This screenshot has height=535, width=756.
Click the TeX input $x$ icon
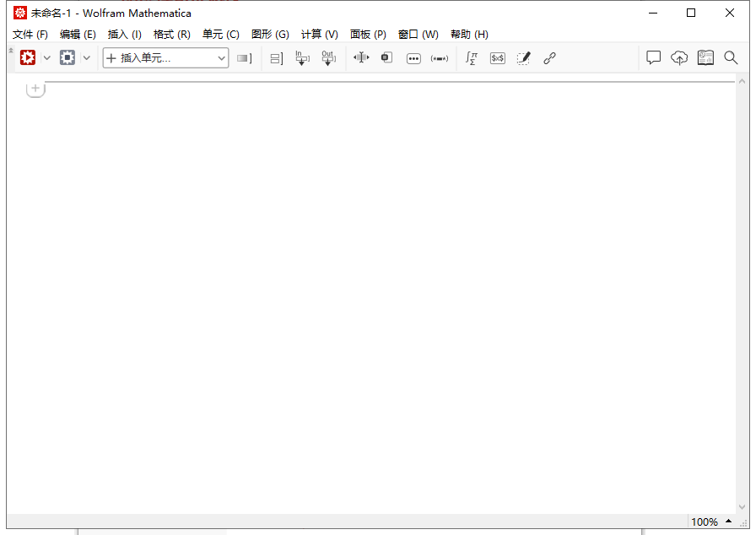pyautogui.click(x=498, y=58)
